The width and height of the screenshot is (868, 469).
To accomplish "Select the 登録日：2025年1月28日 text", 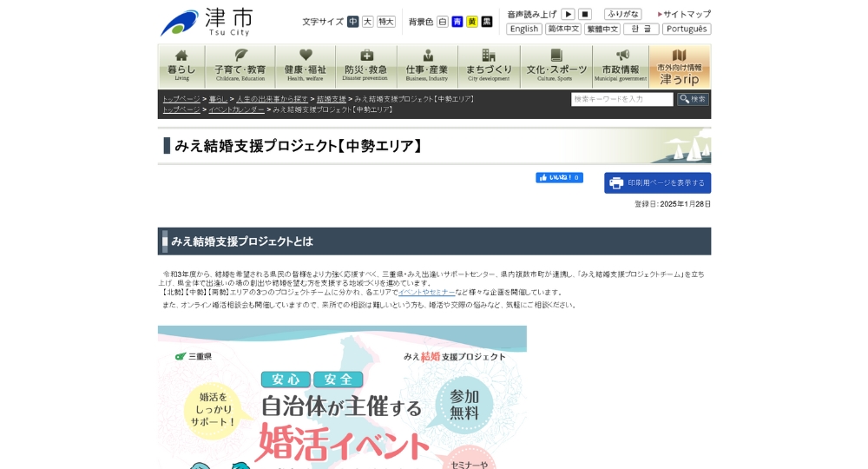I will tap(672, 204).
